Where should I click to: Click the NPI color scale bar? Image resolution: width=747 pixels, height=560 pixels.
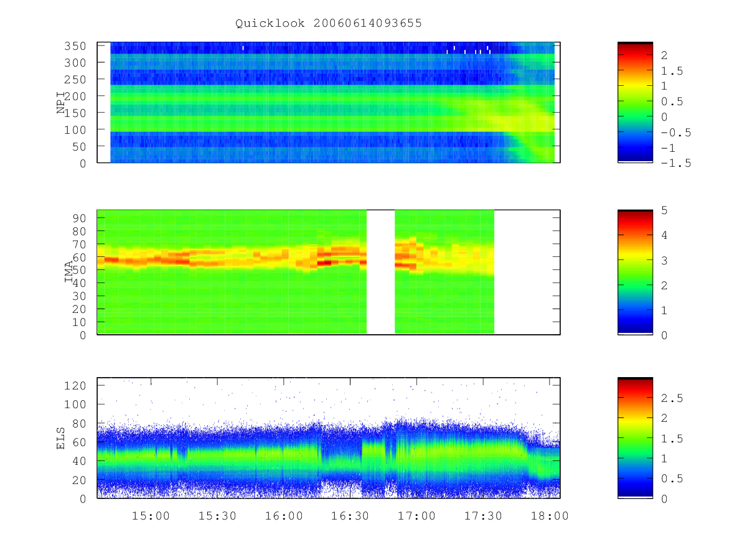pyautogui.click(x=635, y=103)
